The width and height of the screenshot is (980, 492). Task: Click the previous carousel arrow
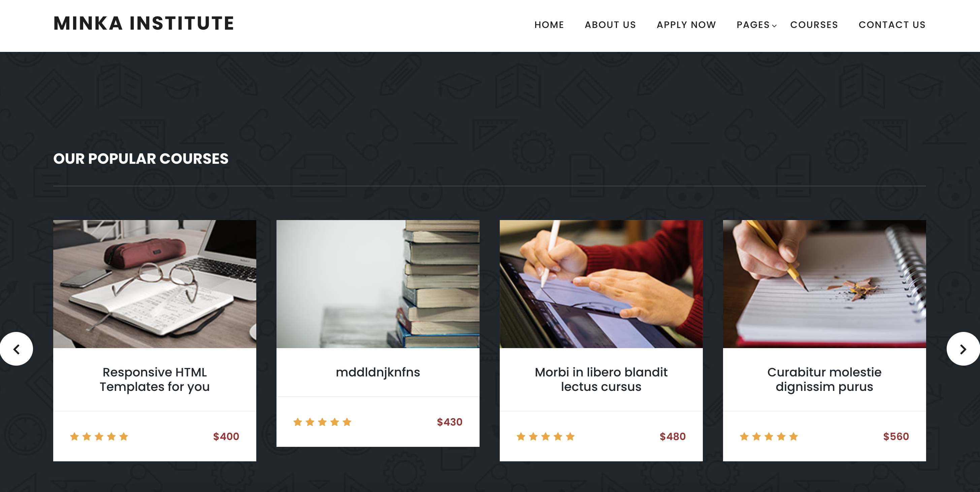click(17, 349)
